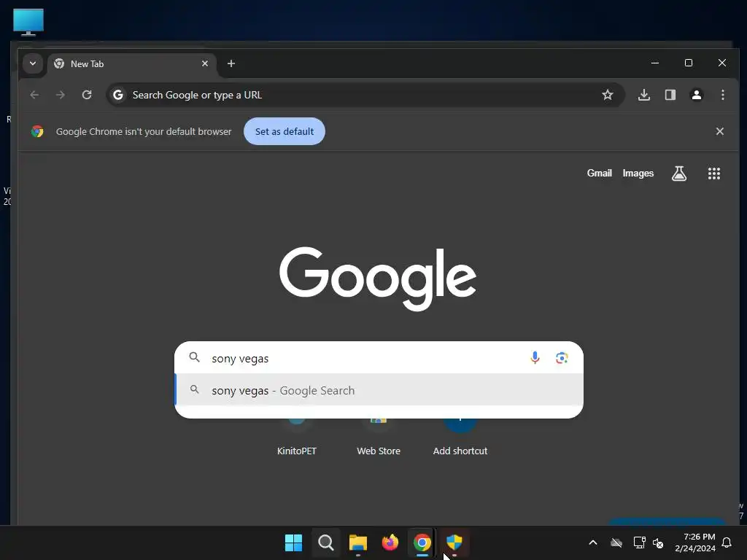Start voice search with microphone icon
The image size is (747, 560).
click(x=535, y=357)
